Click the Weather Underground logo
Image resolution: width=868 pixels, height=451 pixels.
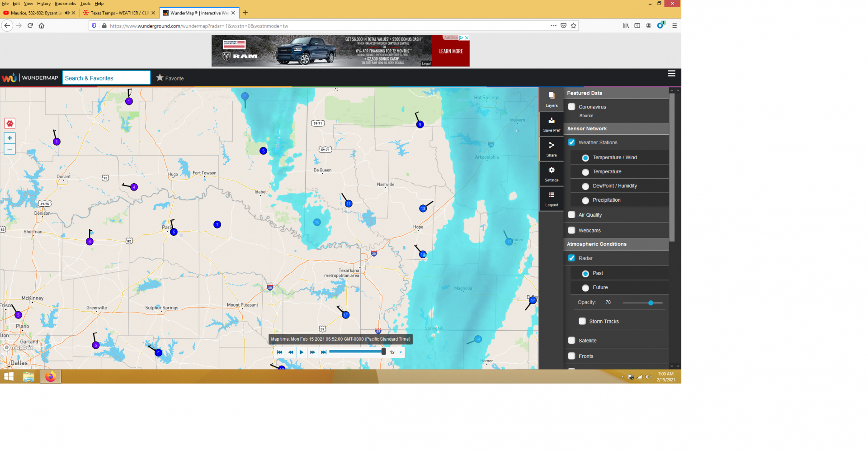click(9, 78)
